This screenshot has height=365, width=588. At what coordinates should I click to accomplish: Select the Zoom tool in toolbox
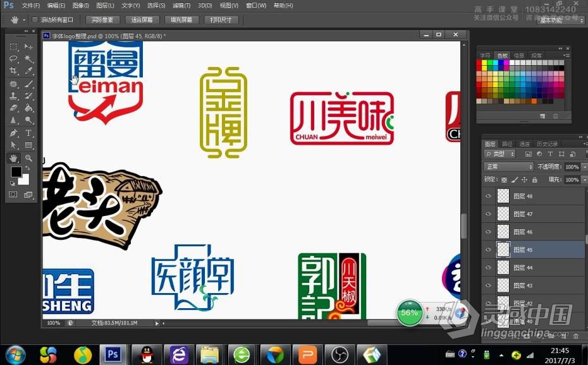click(x=28, y=158)
